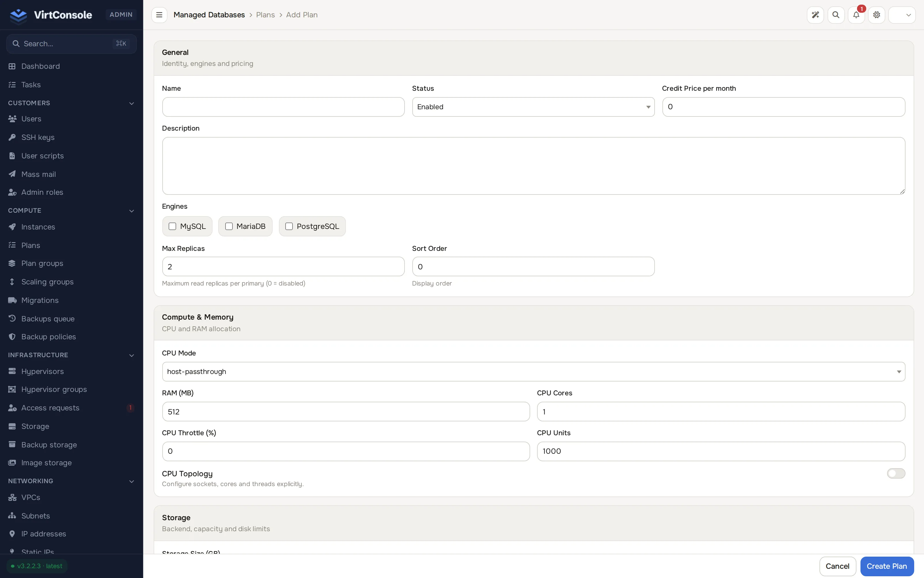Viewport: 924px width, 578px height.
Task: Open VPCs in Networking section
Action: tap(71, 497)
